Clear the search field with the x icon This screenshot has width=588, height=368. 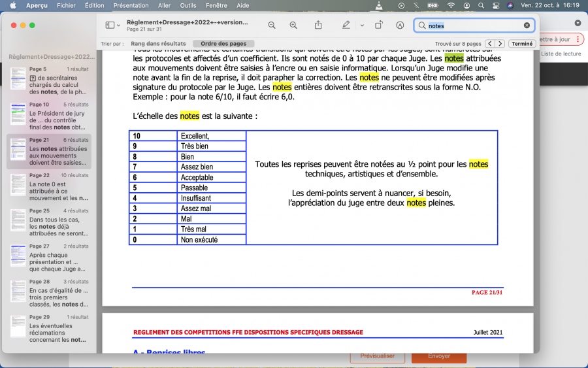point(527,25)
